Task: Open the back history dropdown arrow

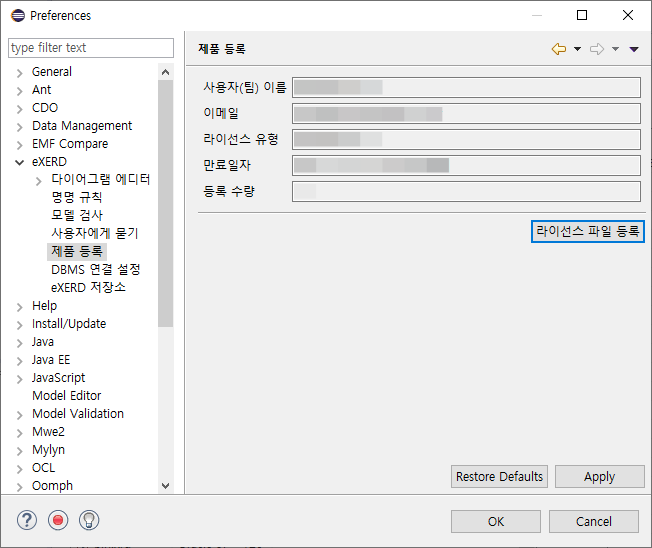Action: pyautogui.click(x=578, y=49)
